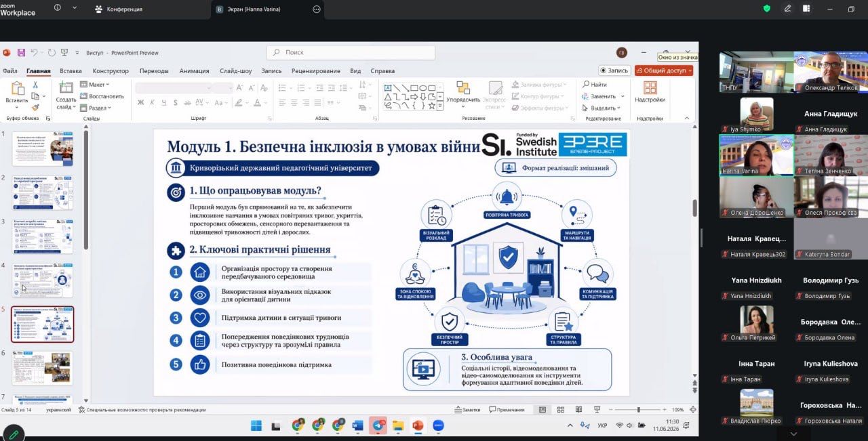The width and height of the screenshot is (868, 441).
Task: Select slide 1 thumbnail
Action: [x=43, y=149]
